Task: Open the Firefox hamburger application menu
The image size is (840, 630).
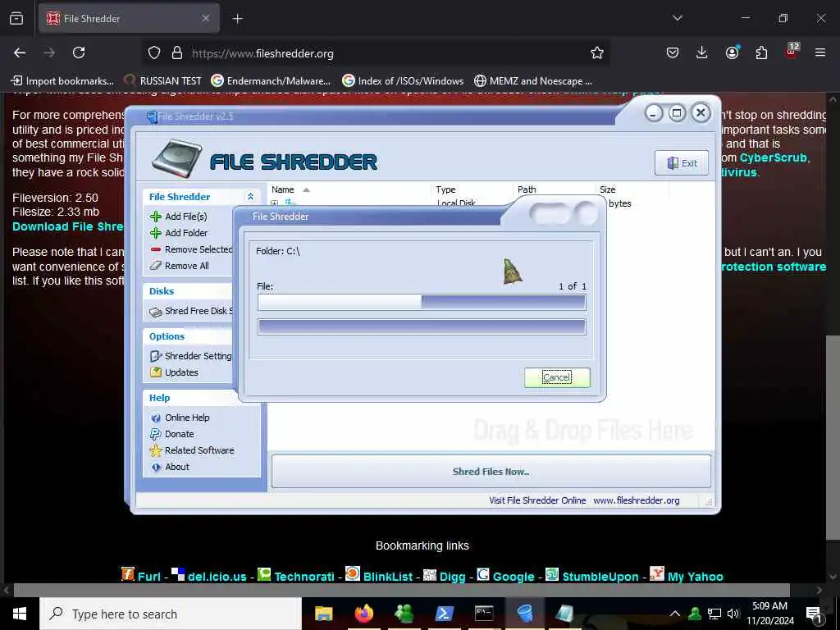Action: 819,52
